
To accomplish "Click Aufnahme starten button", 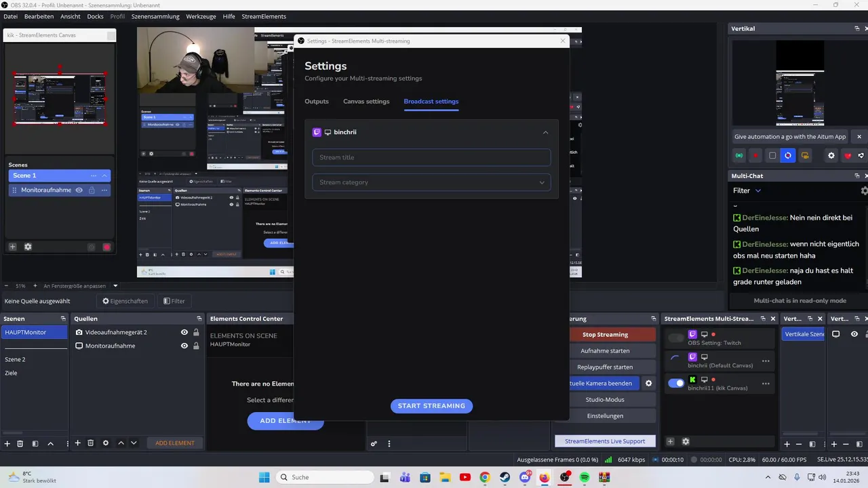I will 605,350.
